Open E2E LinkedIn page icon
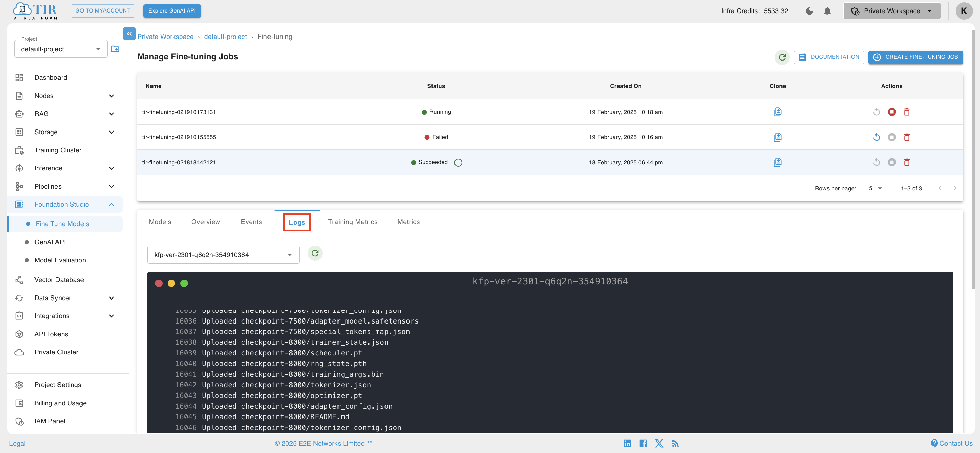The image size is (980, 453). pyautogui.click(x=627, y=443)
